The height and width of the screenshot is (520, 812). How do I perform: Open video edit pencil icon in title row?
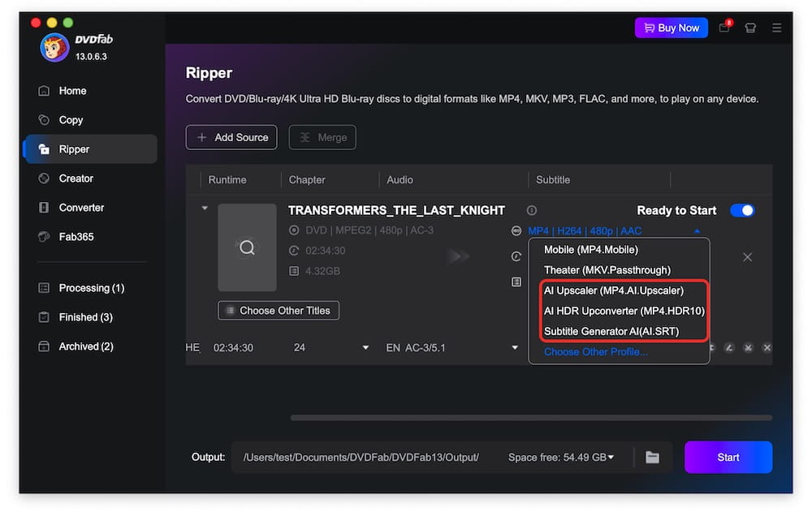(729, 348)
